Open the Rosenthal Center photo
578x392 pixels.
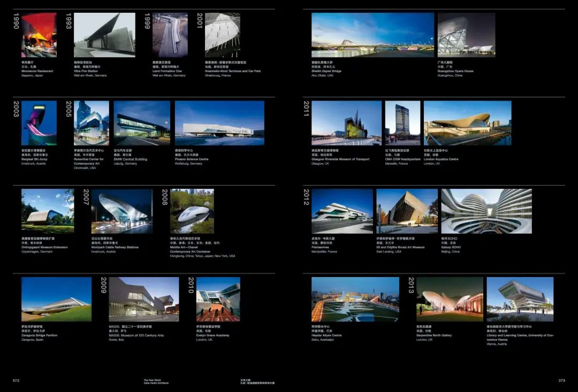(92, 123)
